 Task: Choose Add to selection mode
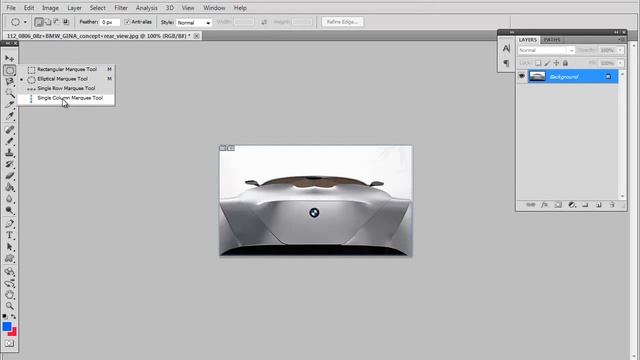(48, 22)
